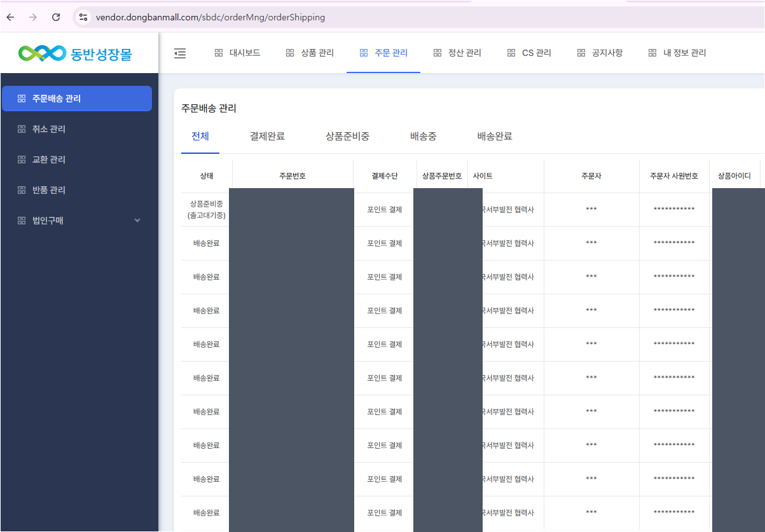Open site information icon in address bar

(x=83, y=17)
